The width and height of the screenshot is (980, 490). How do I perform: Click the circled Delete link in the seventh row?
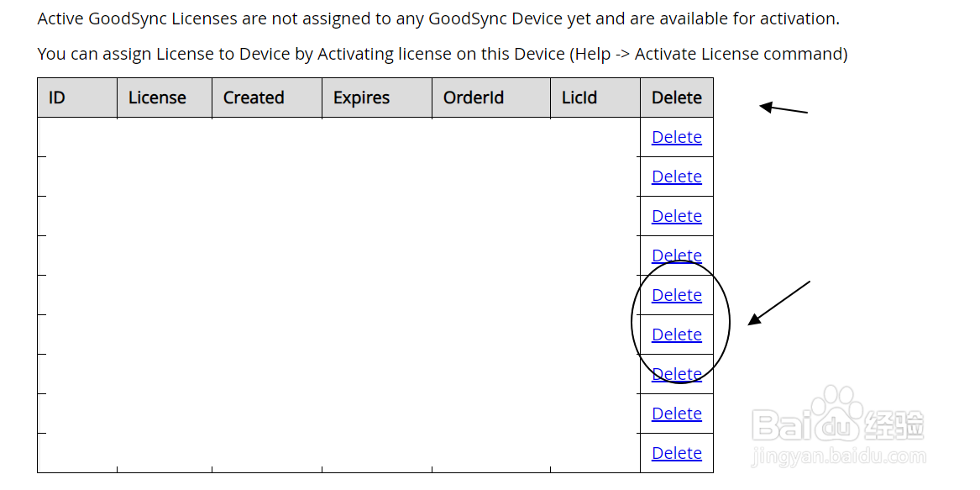pos(676,374)
